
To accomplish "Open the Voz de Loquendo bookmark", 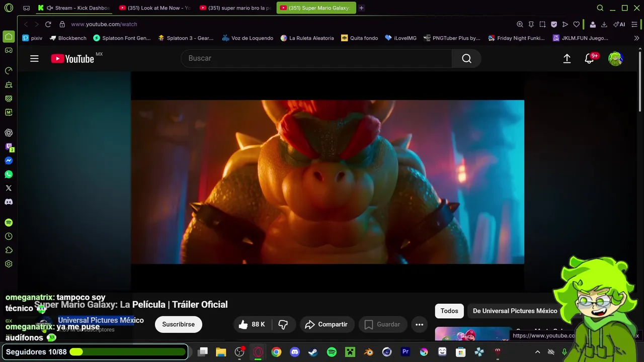I will (x=248, y=38).
